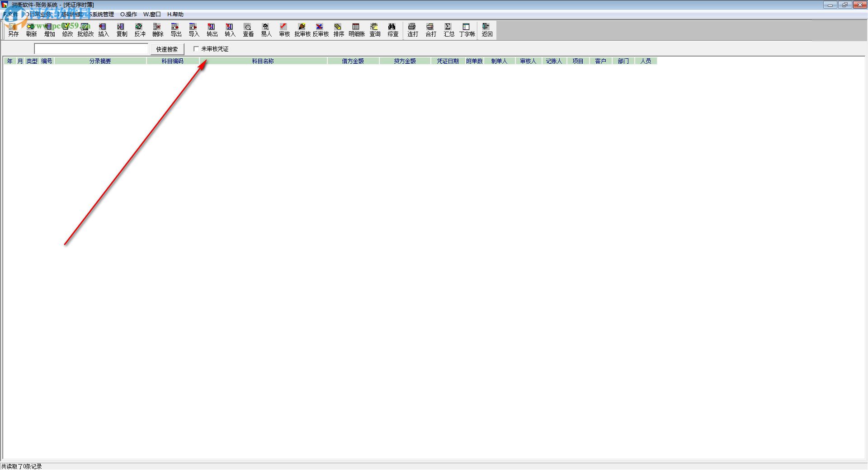Click the 合打 (merged print) icon
Screen dimensions: 868x470
point(431,30)
